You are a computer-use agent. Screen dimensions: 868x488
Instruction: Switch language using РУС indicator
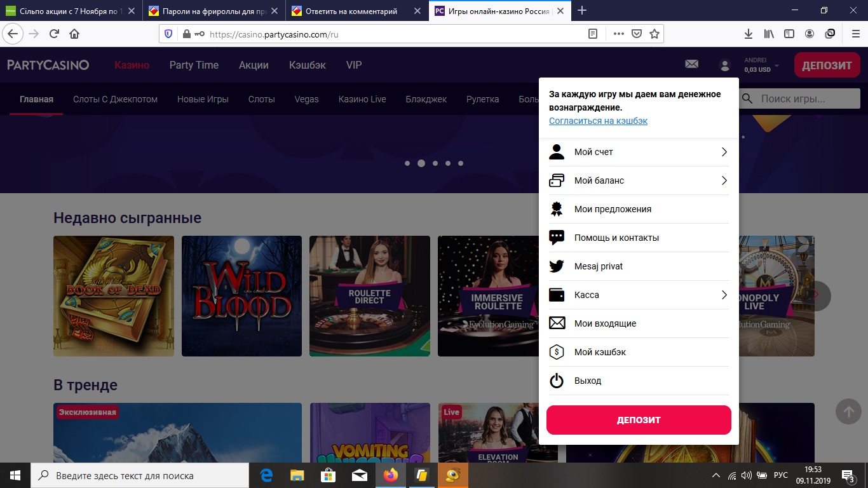point(781,475)
